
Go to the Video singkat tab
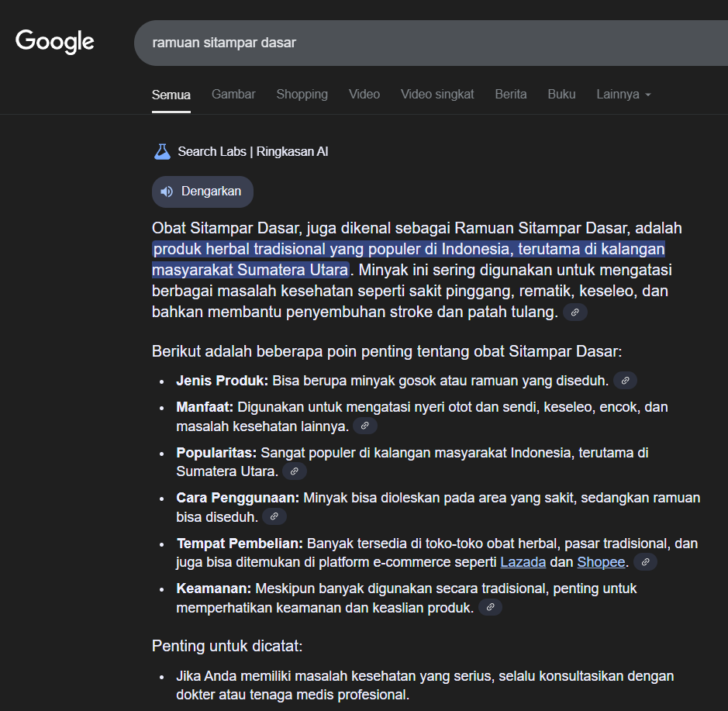(x=437, y=95)
